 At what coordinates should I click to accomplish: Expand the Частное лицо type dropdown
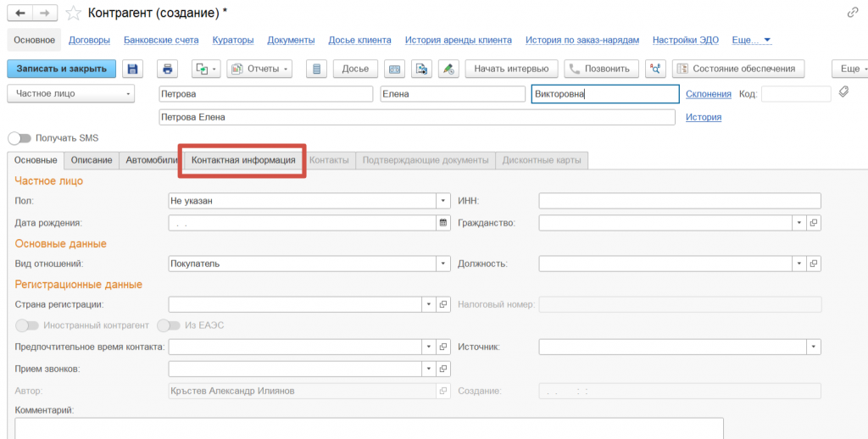click(128, 94)
